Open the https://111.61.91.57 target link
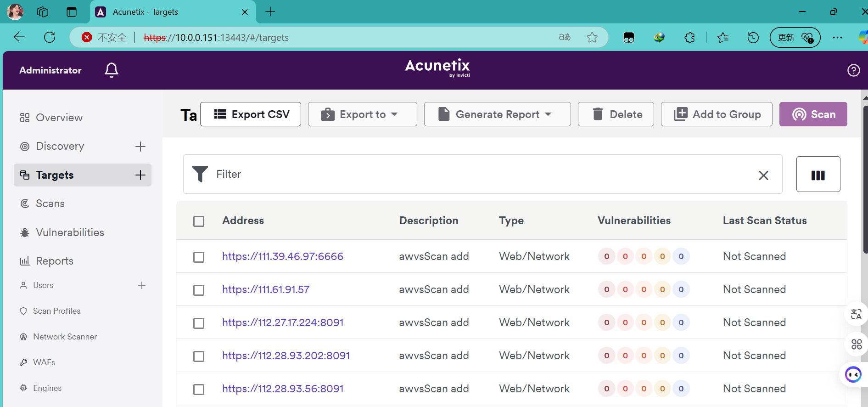Viewport: 868px width, 407px height. (x=266, y=289)
